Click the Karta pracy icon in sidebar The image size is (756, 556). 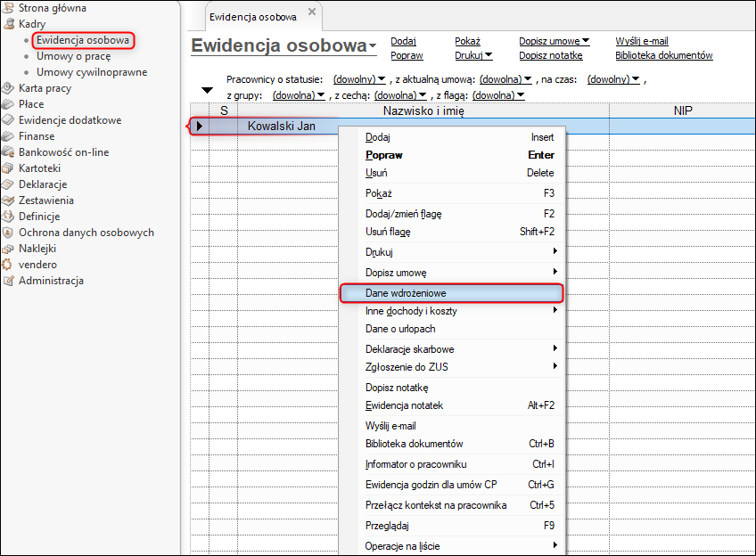8,87
